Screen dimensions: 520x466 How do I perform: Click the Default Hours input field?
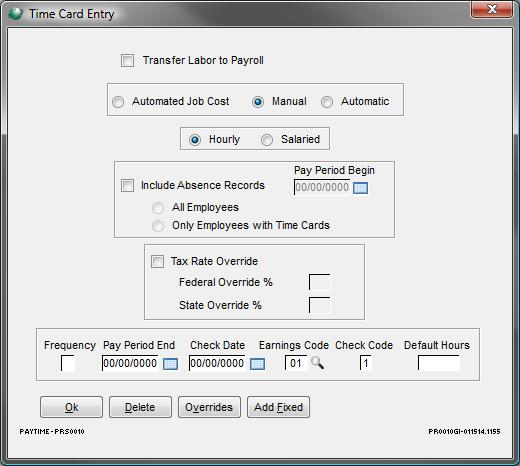tap(439, 363)
